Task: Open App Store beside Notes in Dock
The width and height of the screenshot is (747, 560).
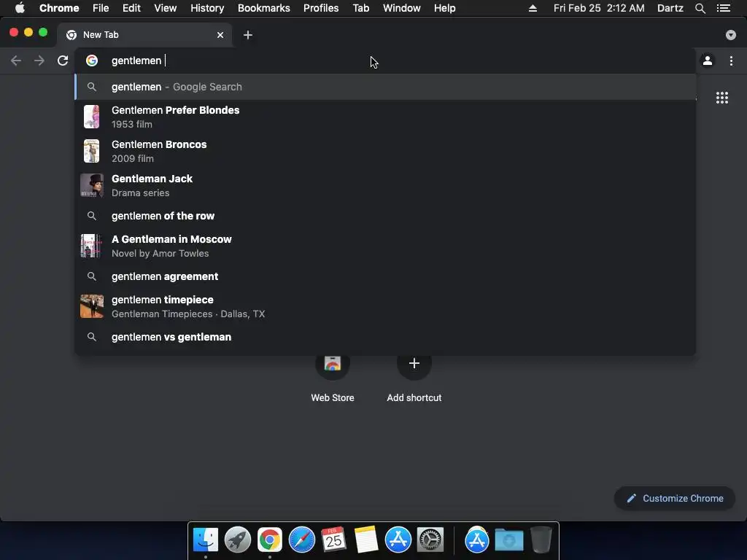Action: point(398,540)
